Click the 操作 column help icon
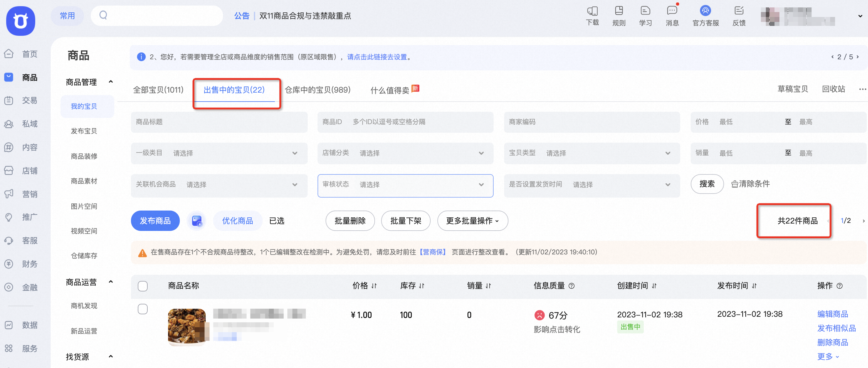 pyautogui.click(x=840, y=286)
